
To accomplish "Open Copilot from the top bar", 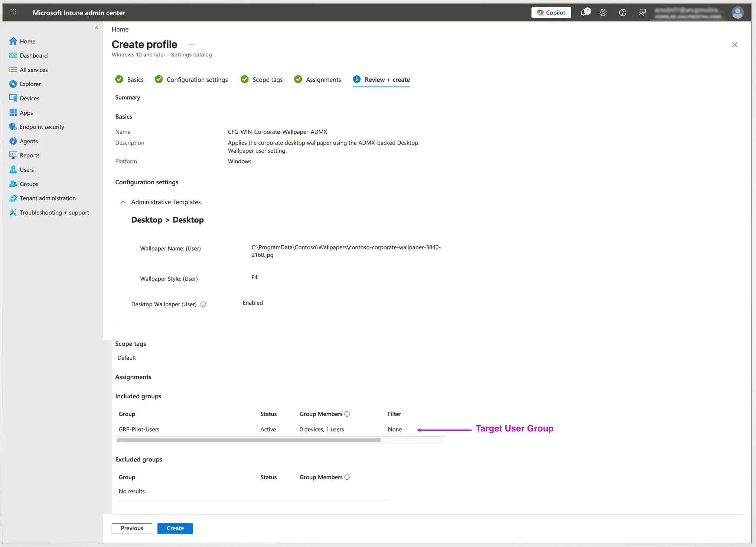I will click(551, 12).
